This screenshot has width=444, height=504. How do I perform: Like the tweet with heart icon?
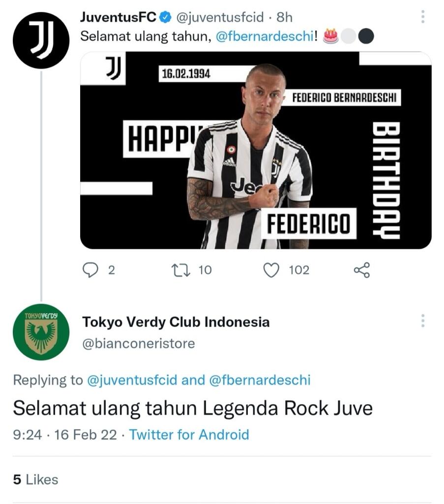pyautogui.click(x=271, y=270)
